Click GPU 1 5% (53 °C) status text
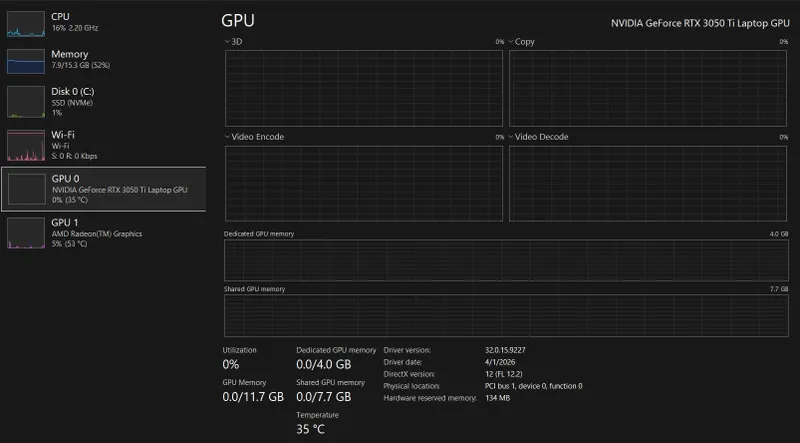 coord(69,244)
